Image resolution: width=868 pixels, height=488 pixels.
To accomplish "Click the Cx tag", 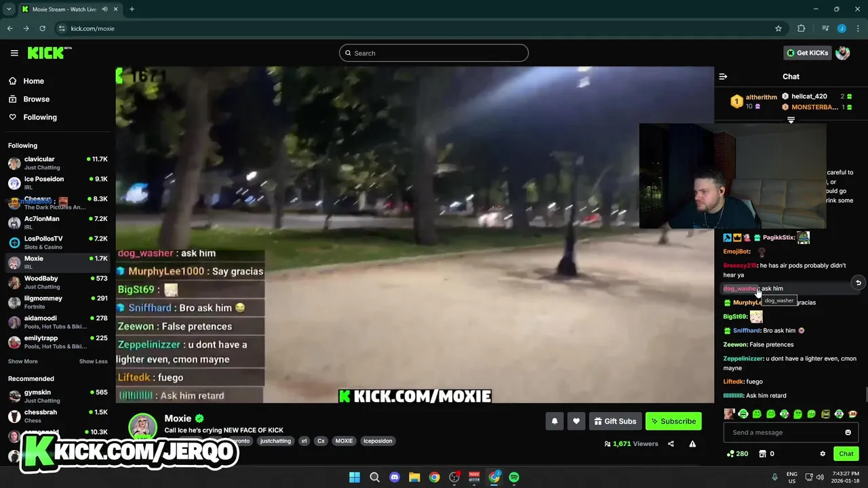I will click(321, 441).
